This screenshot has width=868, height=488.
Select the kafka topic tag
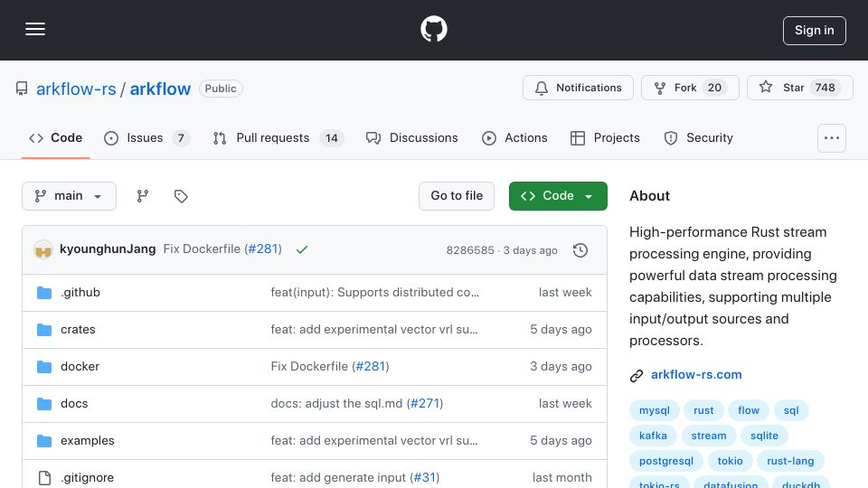point(653,436)
